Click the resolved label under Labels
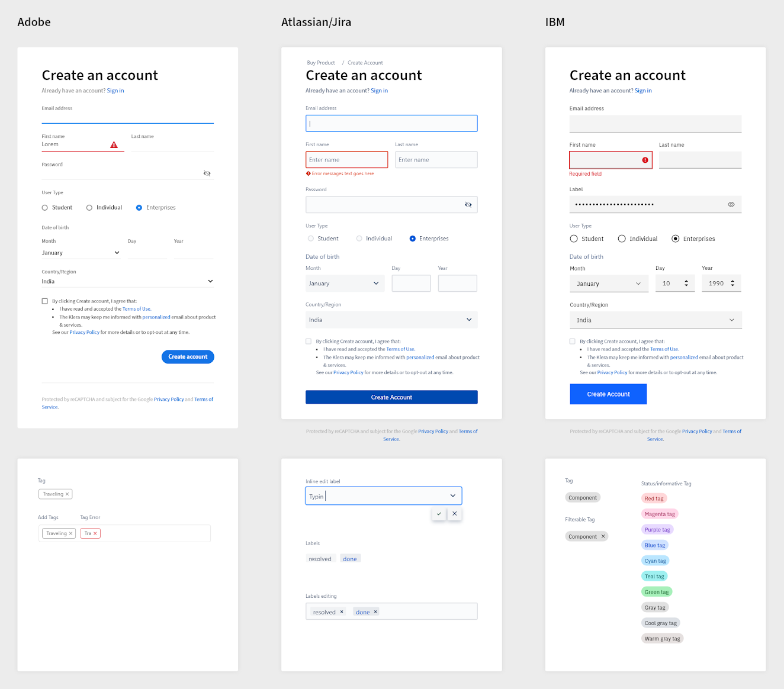 tap(320, 559)
